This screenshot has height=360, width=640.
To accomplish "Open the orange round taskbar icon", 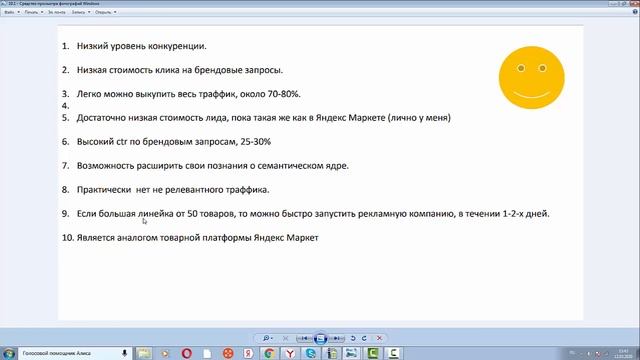I will click(x=228, y=353).
